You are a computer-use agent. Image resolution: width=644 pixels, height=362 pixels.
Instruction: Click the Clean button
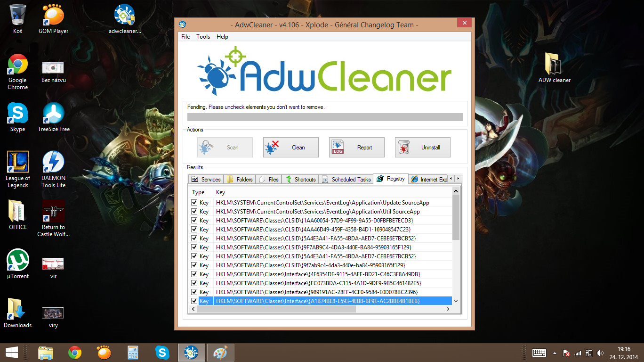(x=291, y=148)
